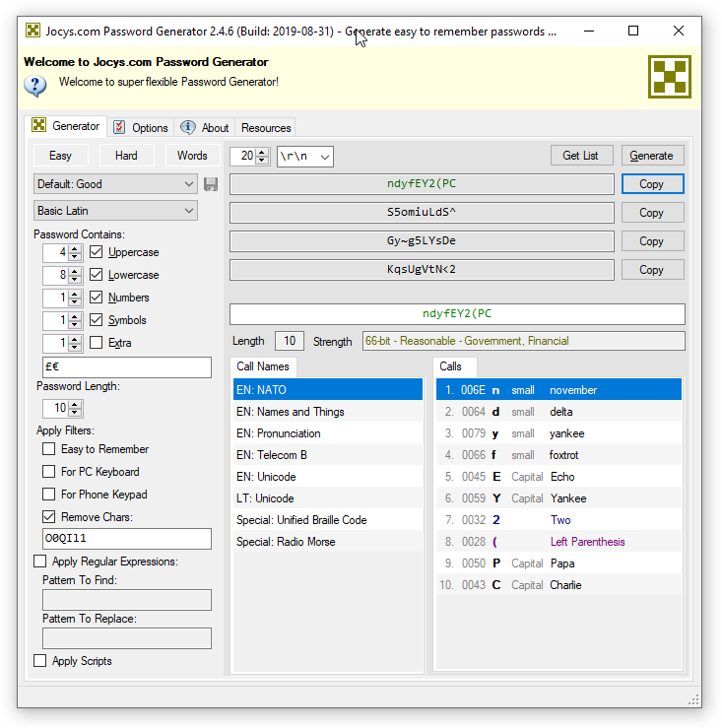Enable the Easy to Remember filter
The height and width of the screenshot is (728, 722).
point(48,449)
